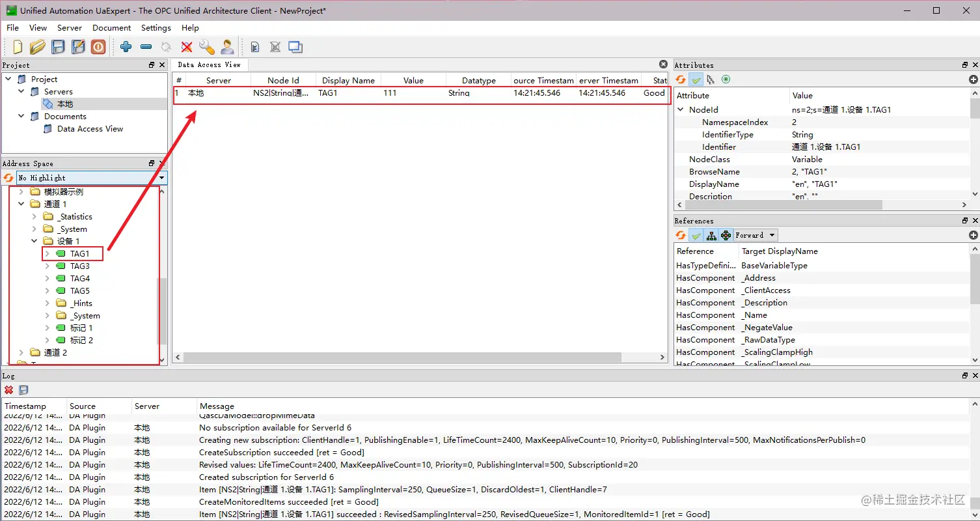Click the Target DisplayName column header

point(854,251)
